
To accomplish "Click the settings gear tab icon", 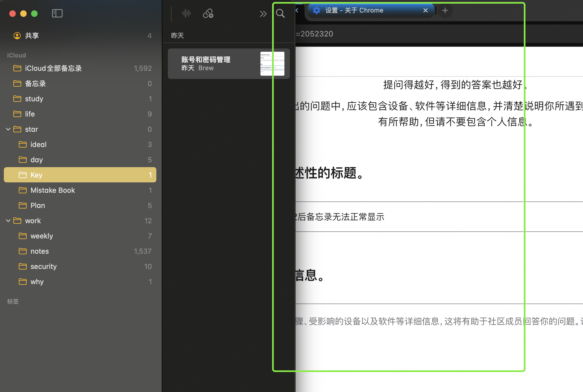I will point(317,11).
